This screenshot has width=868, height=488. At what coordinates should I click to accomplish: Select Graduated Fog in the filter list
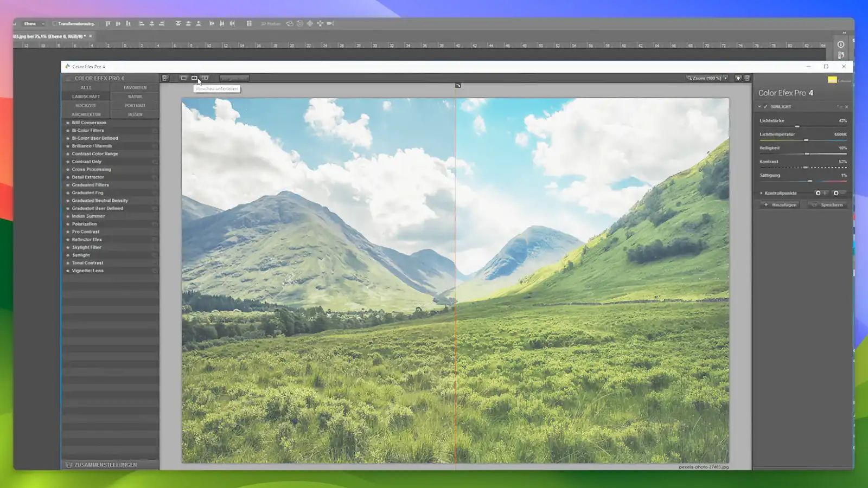point(87,192)
